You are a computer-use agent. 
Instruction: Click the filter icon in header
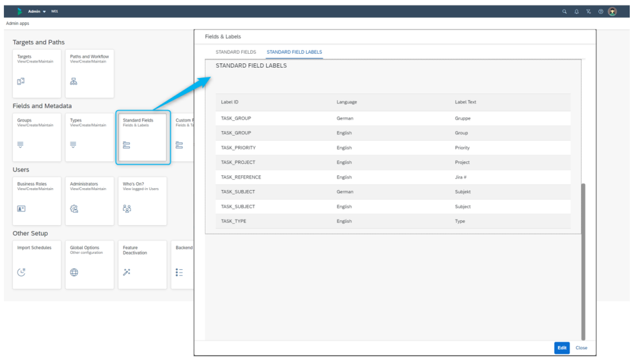point(589,12)
